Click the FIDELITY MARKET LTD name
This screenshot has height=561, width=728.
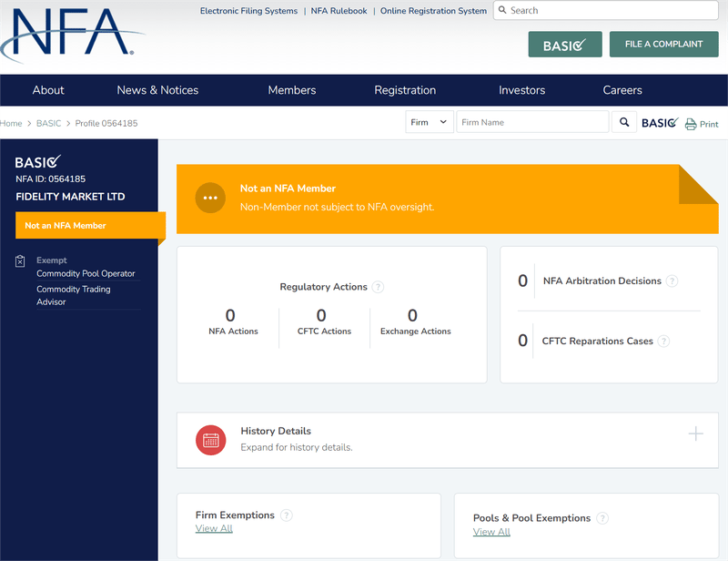pyautogui.click(x=71, y=197)
